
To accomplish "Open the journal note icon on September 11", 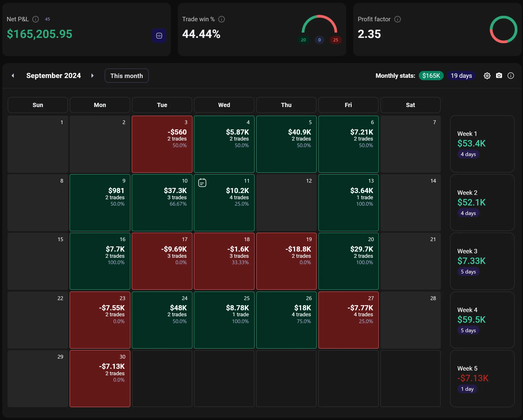I will pos(202,183).
